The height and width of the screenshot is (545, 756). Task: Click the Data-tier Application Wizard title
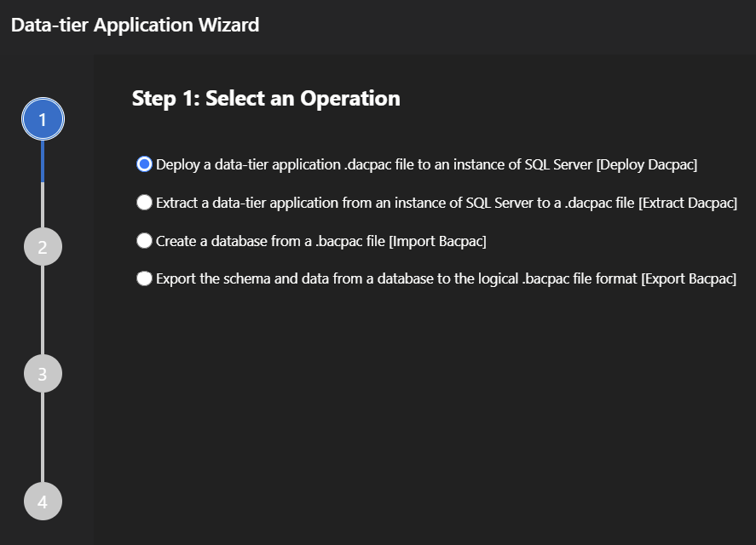click(134, 25)
